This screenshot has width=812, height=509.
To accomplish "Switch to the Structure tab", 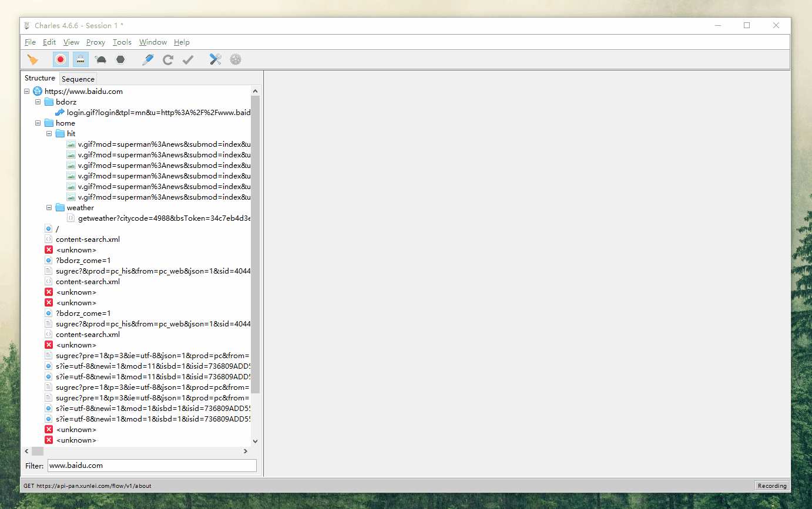I will coord(40,78).
